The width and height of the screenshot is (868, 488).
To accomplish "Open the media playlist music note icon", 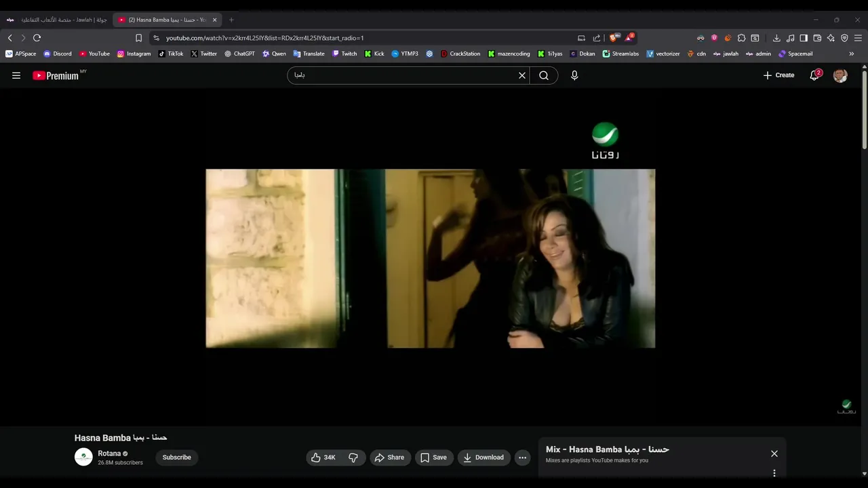I will click(x=791, y=38).
